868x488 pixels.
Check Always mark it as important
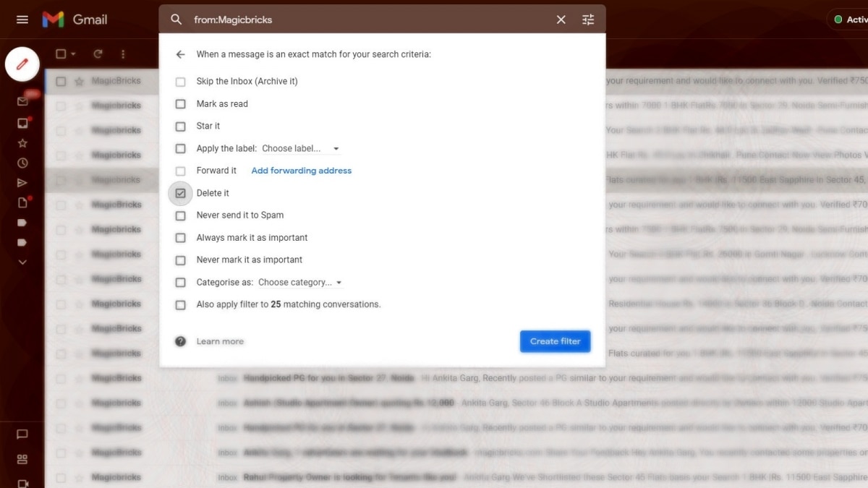181,238
